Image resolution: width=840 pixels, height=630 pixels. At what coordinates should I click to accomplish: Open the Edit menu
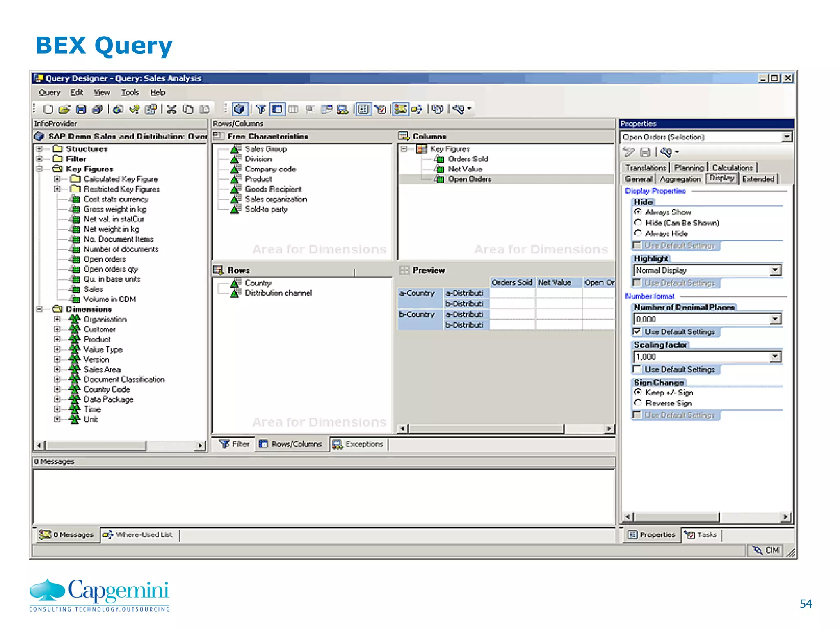tap(76, 92)
